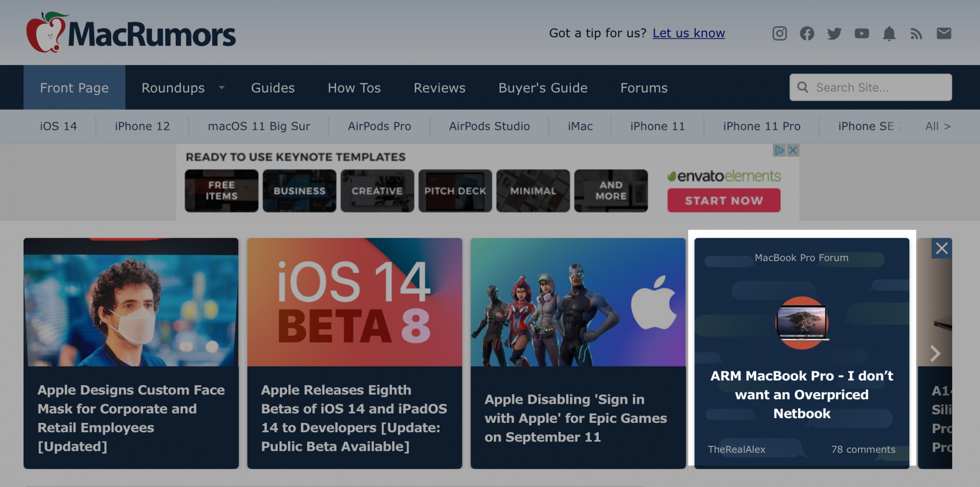Select the Front Page tab

(74, 88)
